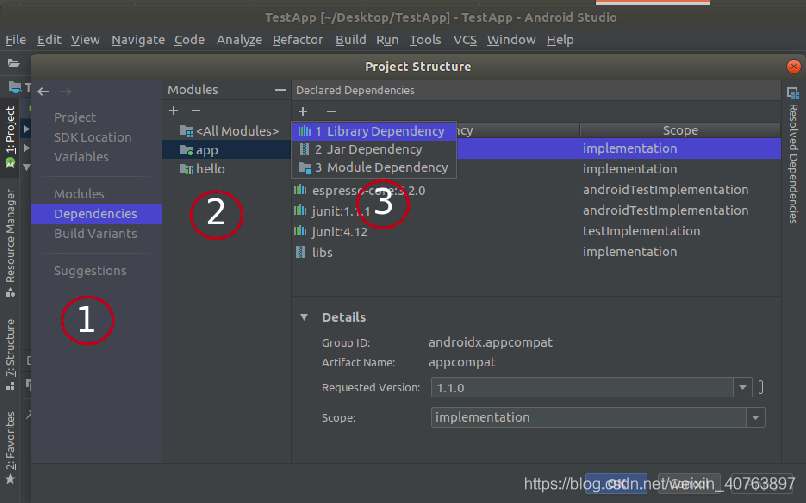
Task: Open the Resource Manager tool window
Action: click(10, 243)
